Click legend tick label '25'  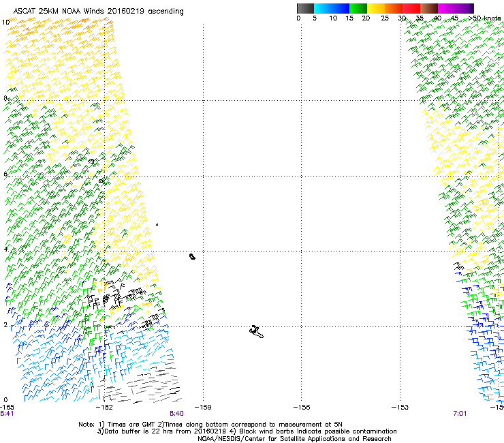coord(385,18)
